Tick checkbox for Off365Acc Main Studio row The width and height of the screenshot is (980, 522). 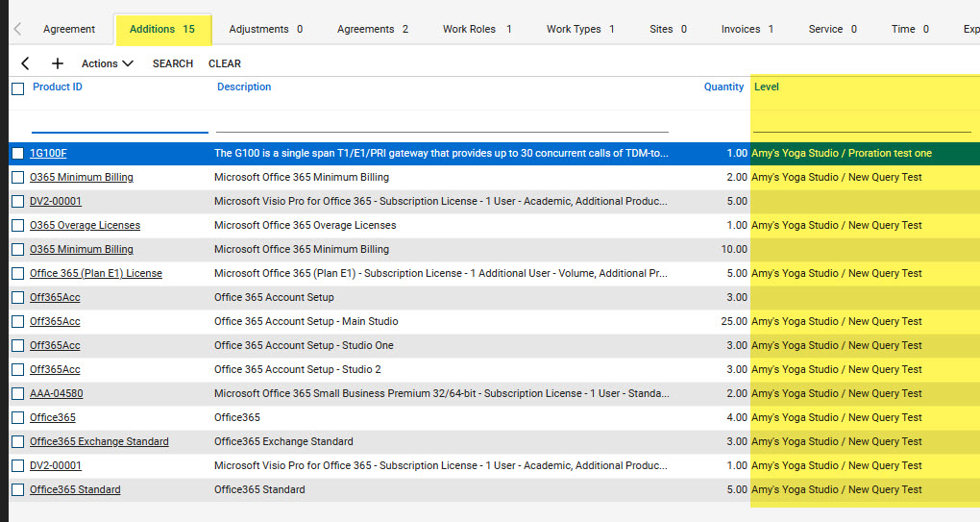point(18,321)
